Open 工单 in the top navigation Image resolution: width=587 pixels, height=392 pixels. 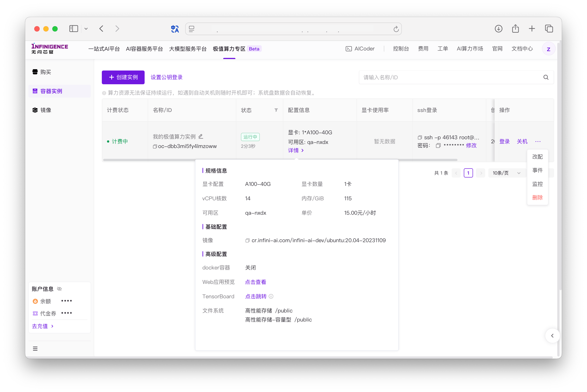pos(442,49)
